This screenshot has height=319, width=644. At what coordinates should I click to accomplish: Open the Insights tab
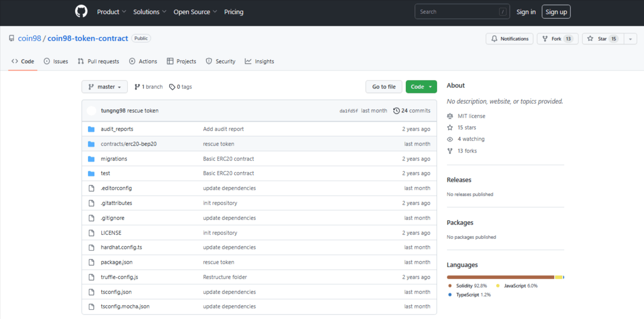coord(259,62)
